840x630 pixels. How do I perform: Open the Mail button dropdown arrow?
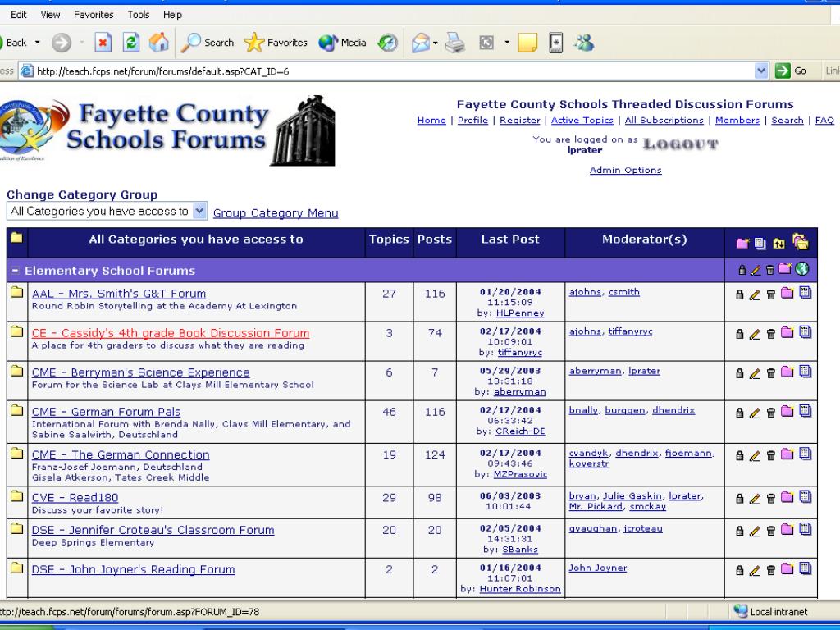coord(435,43)
